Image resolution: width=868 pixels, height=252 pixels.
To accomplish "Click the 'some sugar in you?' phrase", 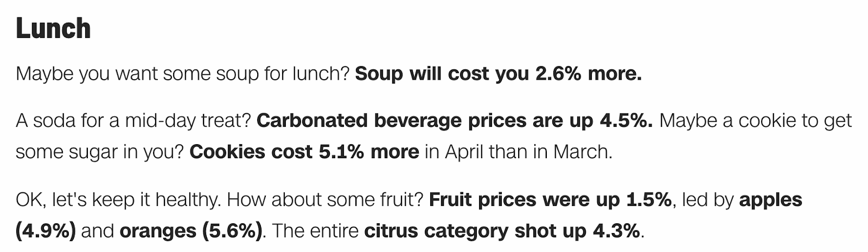I will [100, 152].
